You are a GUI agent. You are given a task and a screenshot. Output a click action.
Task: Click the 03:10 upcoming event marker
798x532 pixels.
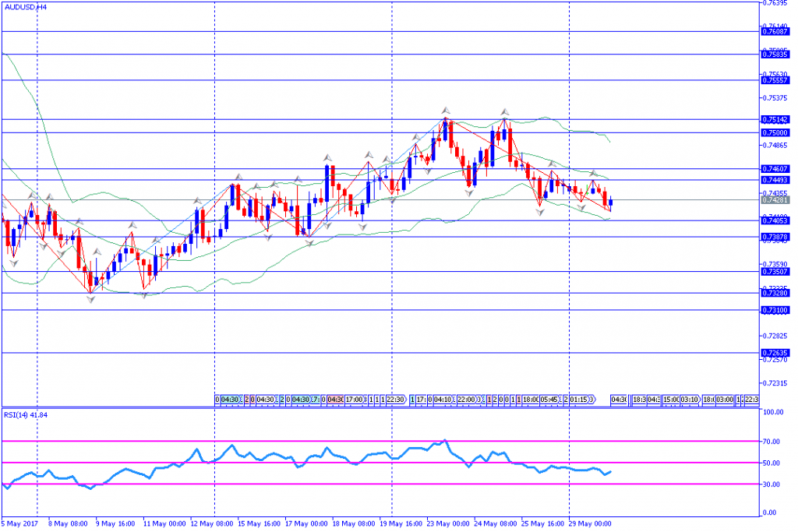[690, 400]
